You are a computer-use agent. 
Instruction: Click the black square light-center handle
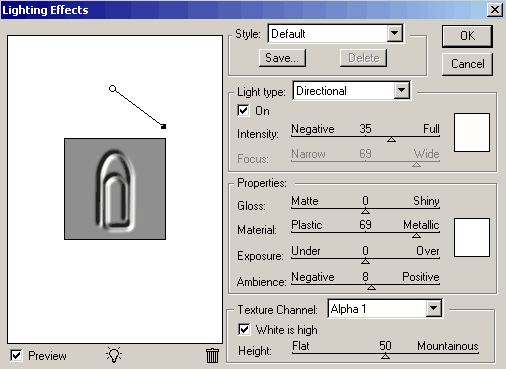[163, 126]
